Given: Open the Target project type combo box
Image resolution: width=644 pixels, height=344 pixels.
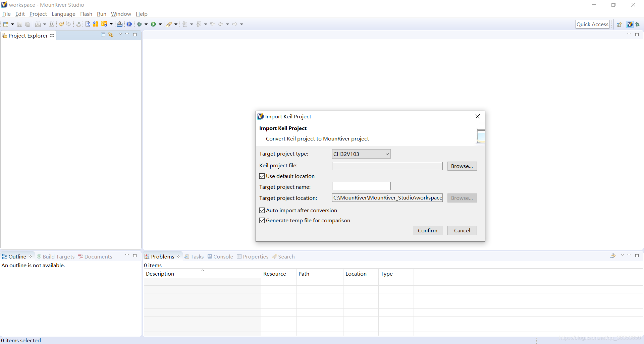Looking at the screenshot, I should point(361,154).
